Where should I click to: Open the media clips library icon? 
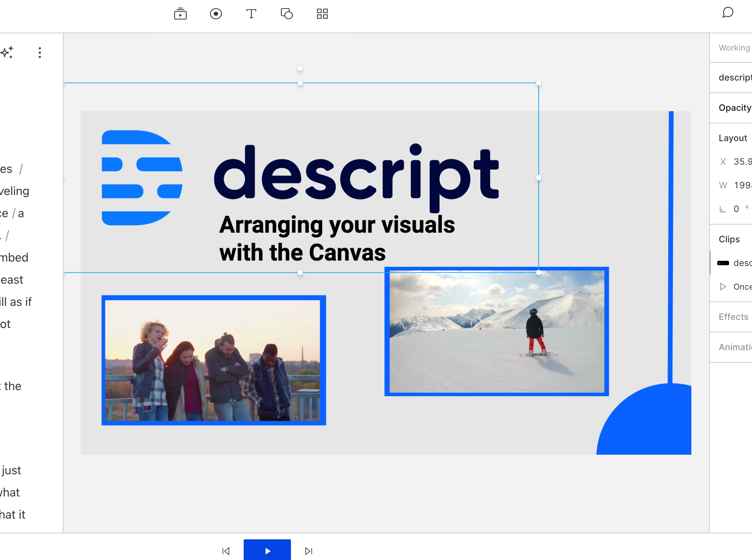click(180, 14)
